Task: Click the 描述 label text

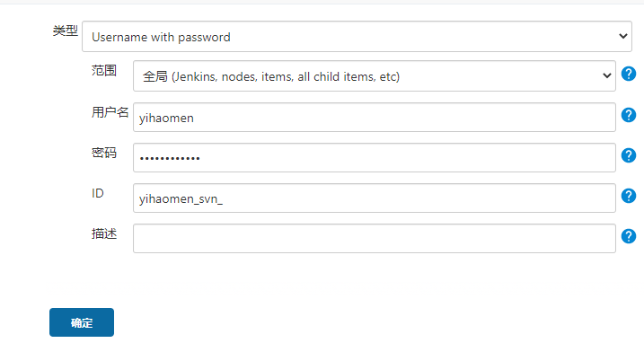Action: pos(104,233)
